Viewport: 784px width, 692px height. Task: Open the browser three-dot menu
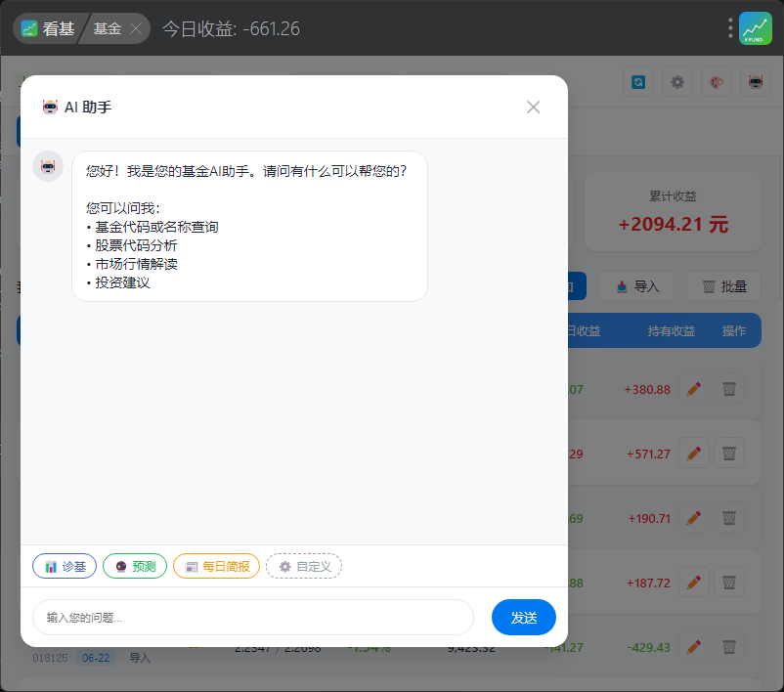(x=730, y=28)
